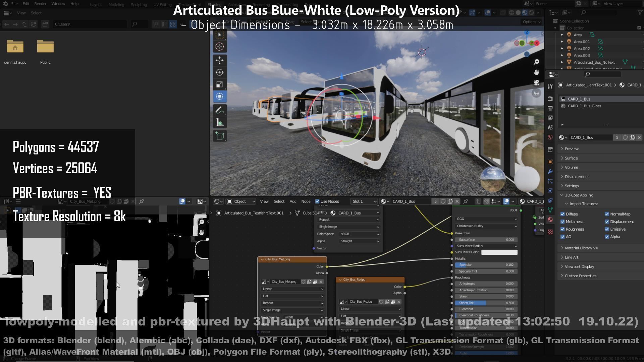Open the Modifiers wrench properties tab

[550, 172]
